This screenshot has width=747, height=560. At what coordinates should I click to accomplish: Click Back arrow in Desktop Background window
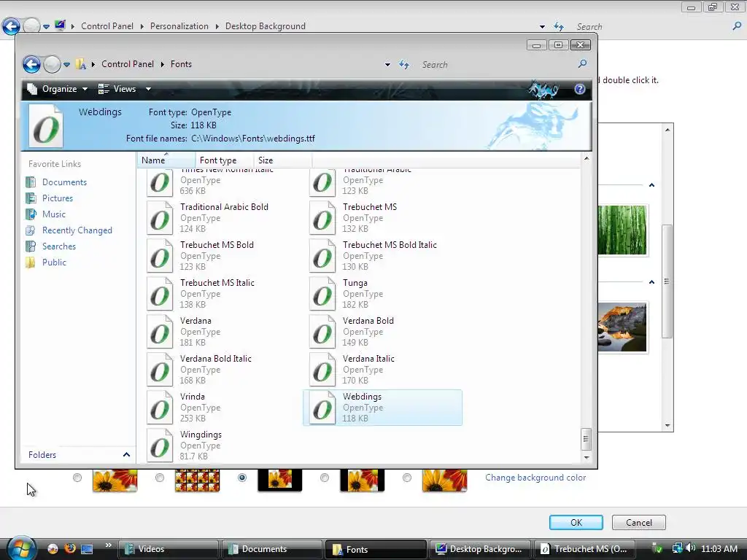tap(12, 26)
